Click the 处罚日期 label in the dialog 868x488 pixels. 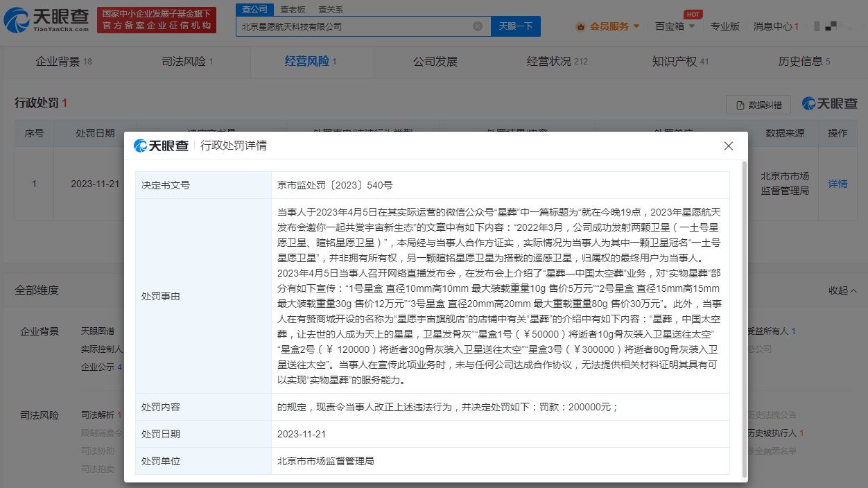click(x=160, y=434)
